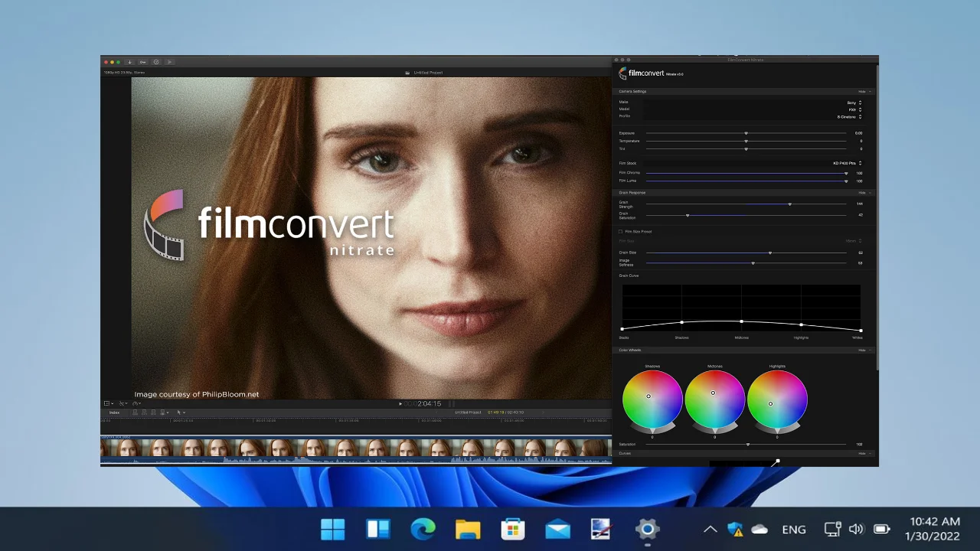Click the Exposure slider handle
This screenshot has width=980, height=551.
point(746,133)
